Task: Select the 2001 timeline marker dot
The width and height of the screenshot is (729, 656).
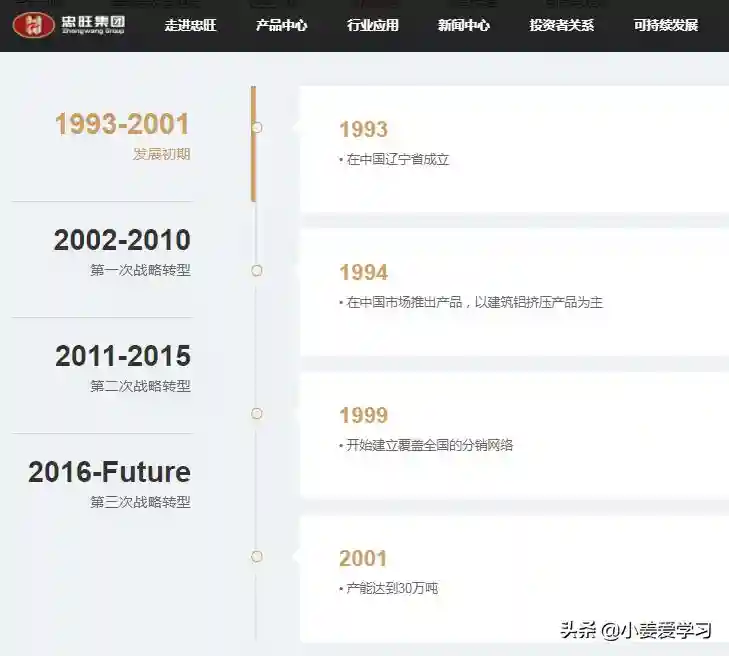Action: pos(257,557)
